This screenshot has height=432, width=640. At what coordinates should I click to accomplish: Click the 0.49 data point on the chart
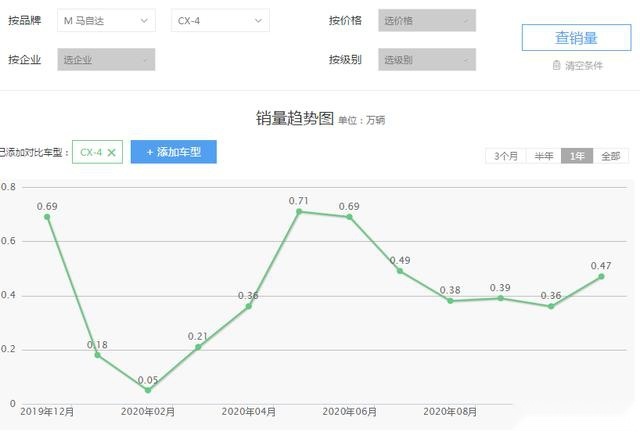click(x=400, y=271)
